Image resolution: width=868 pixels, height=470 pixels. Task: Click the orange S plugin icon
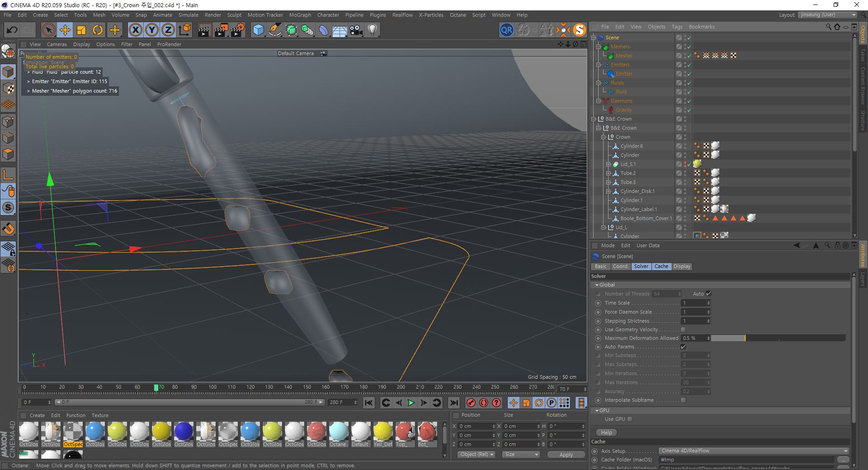tap(579, 30)
